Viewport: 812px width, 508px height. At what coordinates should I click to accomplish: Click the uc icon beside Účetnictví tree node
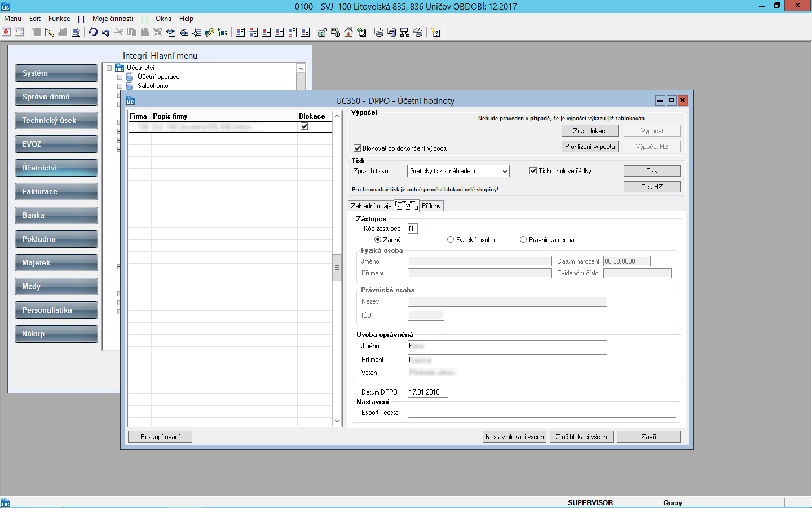[120, 68]
